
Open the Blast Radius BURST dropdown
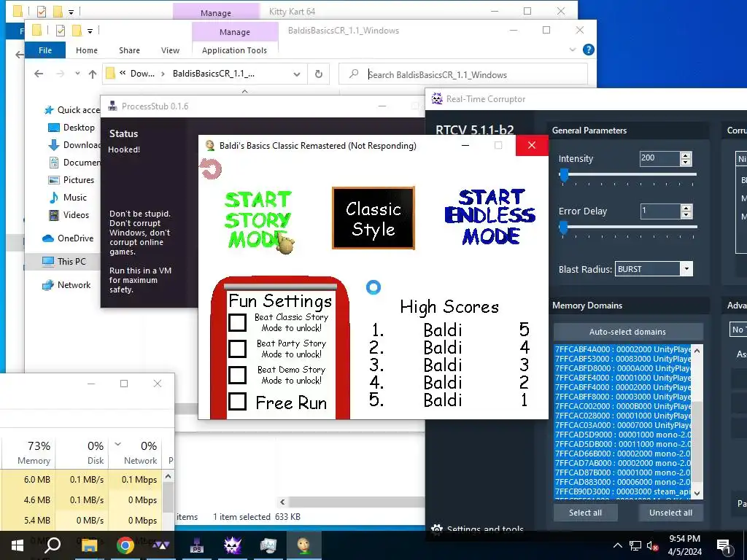[686, 269]
